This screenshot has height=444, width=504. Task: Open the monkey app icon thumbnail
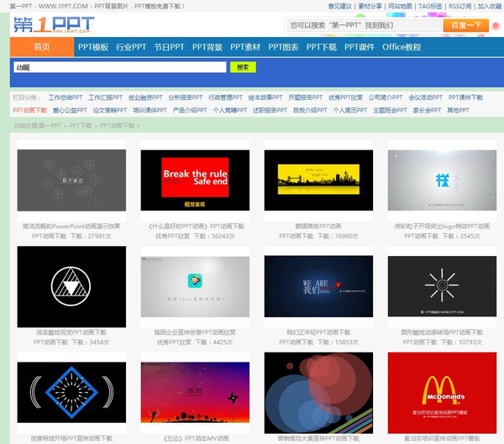click(195, 286)
